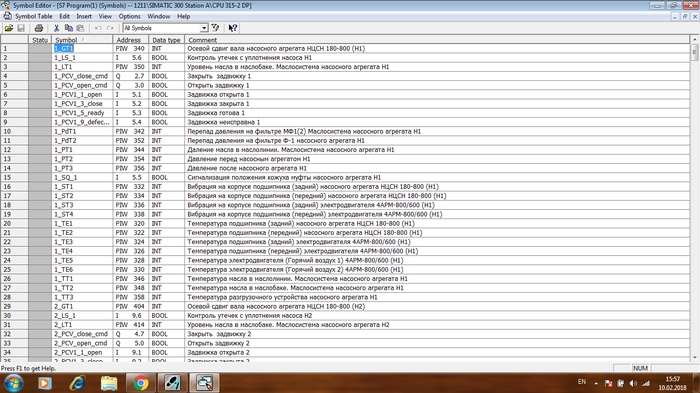Screen dimensions: 700x393
Task: Click the EN language indicator in taskbar
Action: click(x=582, y=382)
